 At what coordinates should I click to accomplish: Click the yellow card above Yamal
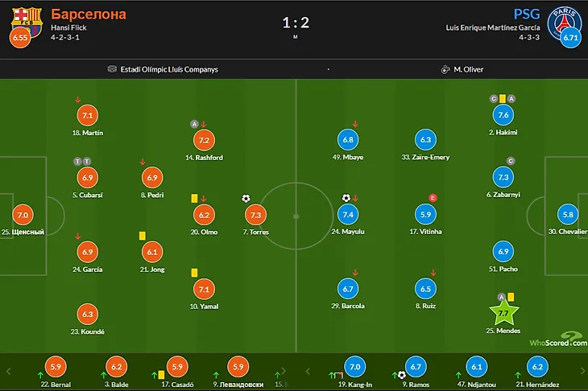tap(194, 273)
